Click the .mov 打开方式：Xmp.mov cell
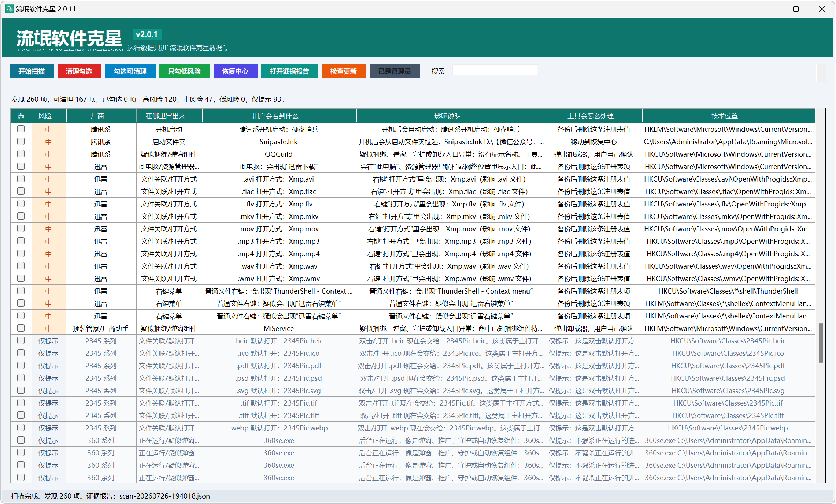This screenshot has width=836, height=504. click(x=279, y=229)
